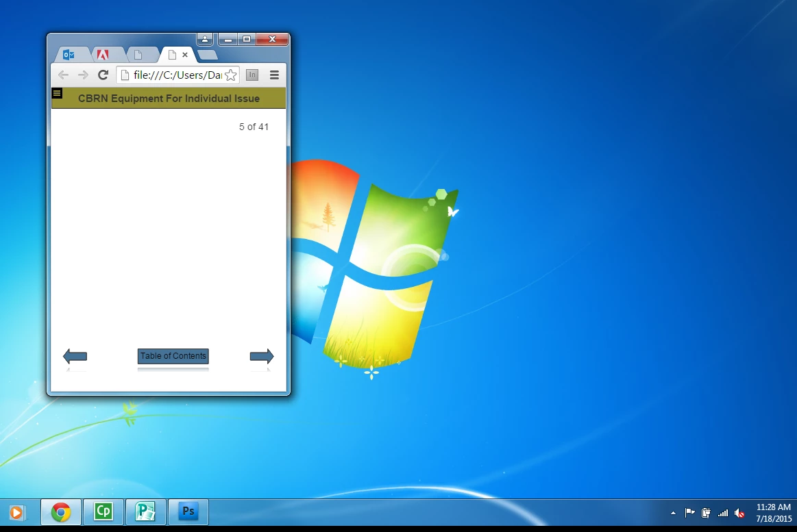Go to next slide with right arrow

262,356
